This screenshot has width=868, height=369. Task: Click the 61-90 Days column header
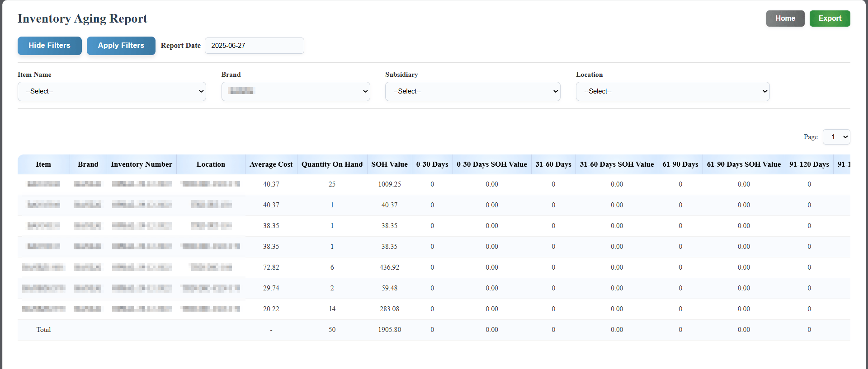[680, 164]
